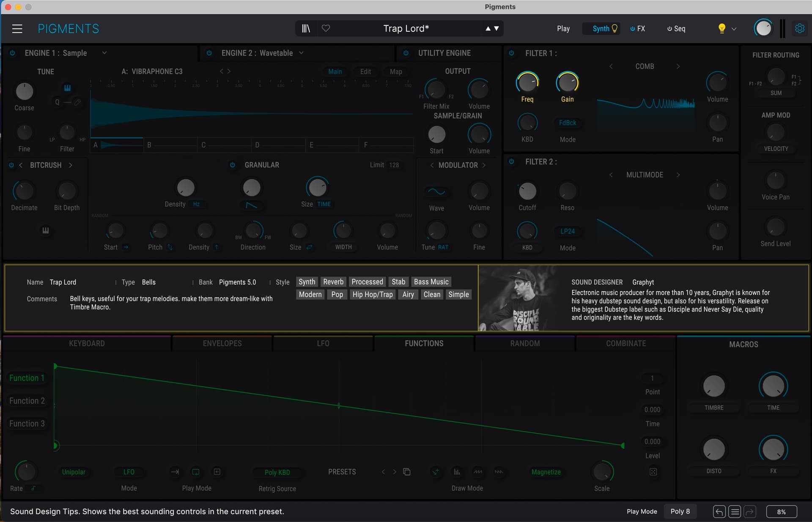Open the settings gear panel
This screenshot has width=812, height=522.
click(x=799, y=28)
